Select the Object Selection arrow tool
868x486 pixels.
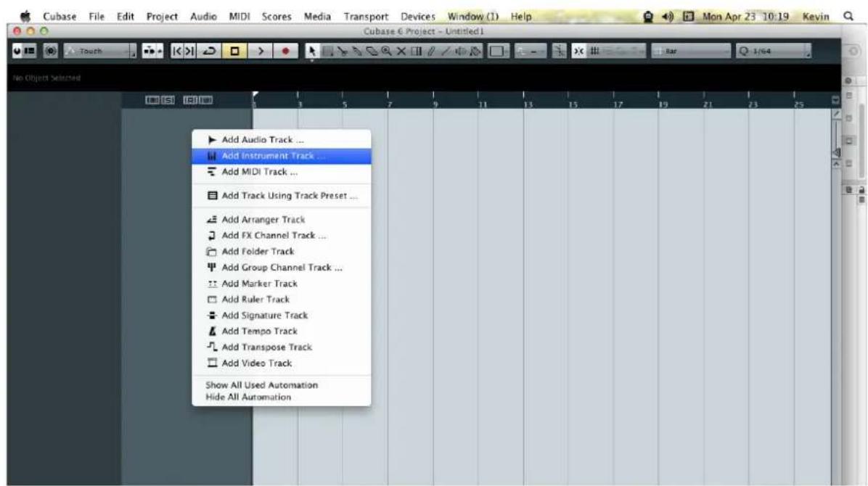coord(311,51)
